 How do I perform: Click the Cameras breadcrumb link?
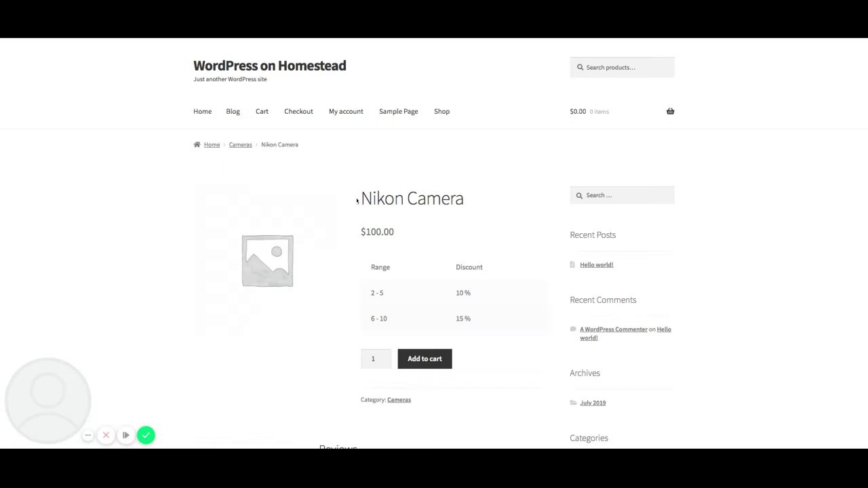click(240, 144)
